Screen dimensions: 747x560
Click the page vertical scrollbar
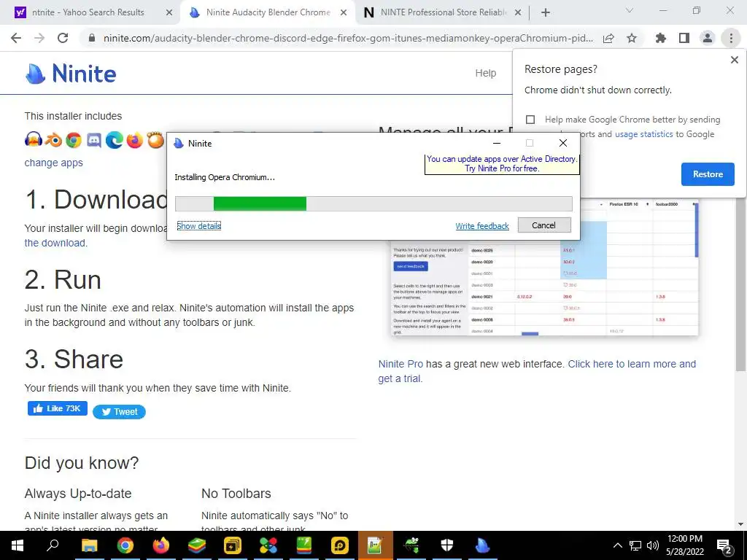click(740, 286)
